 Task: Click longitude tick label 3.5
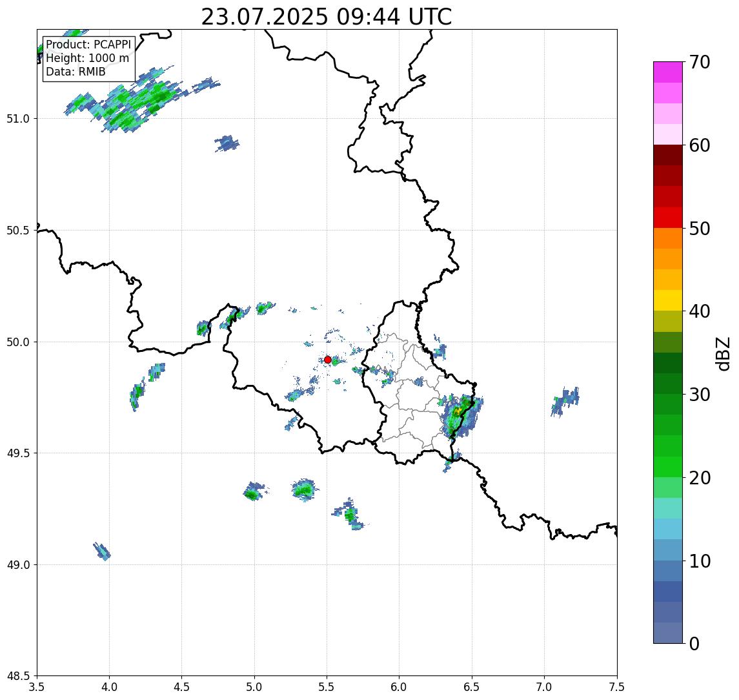(x=37, y=687)
